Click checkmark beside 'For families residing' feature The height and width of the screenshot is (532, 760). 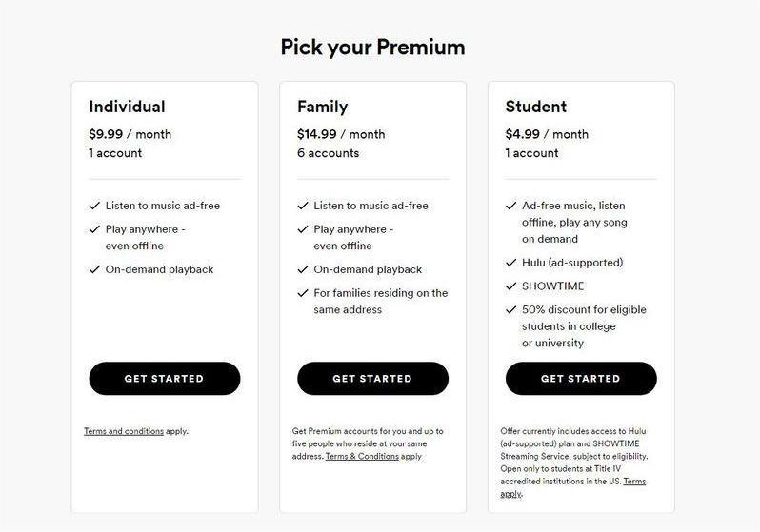click(303, 293)
